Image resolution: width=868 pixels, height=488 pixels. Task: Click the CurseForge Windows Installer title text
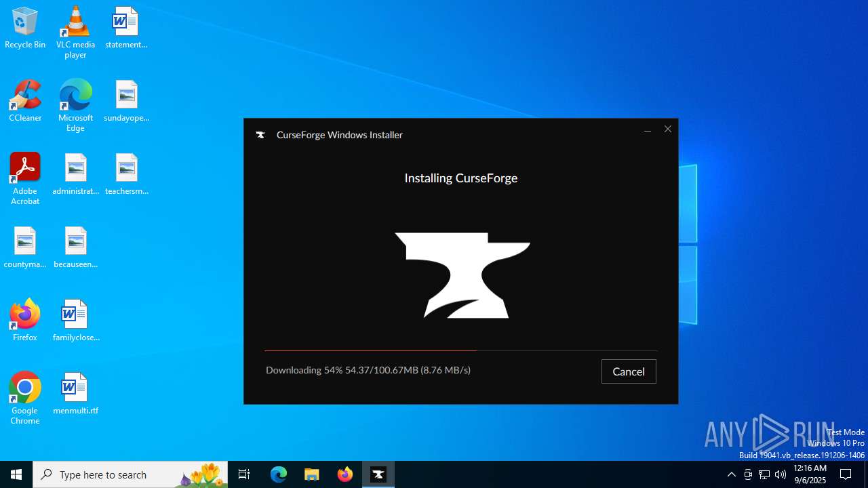(x=340, y=135)
